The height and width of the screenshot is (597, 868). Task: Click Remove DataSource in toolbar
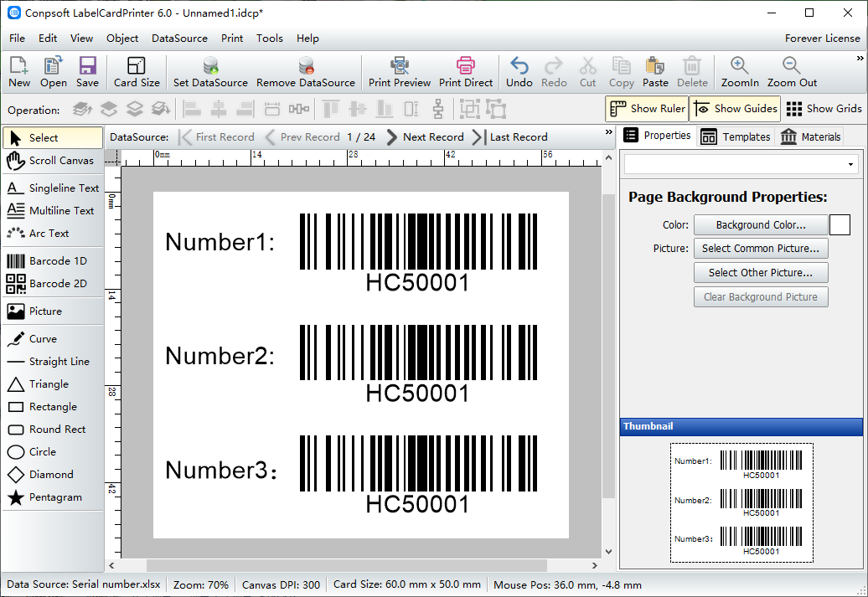[x=306, y=72]
